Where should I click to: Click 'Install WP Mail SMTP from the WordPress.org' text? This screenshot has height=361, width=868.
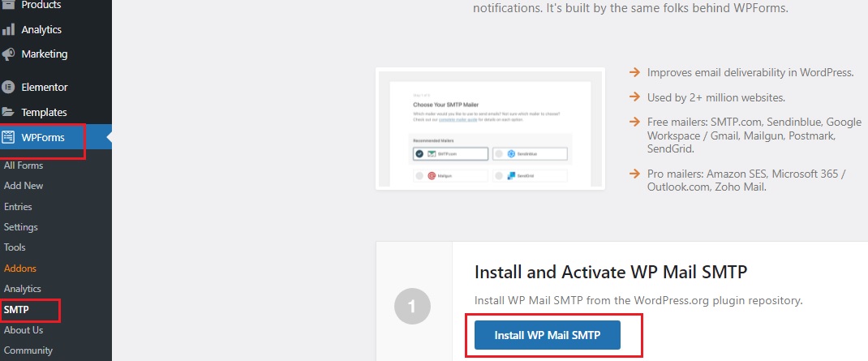tap(638, 301)
